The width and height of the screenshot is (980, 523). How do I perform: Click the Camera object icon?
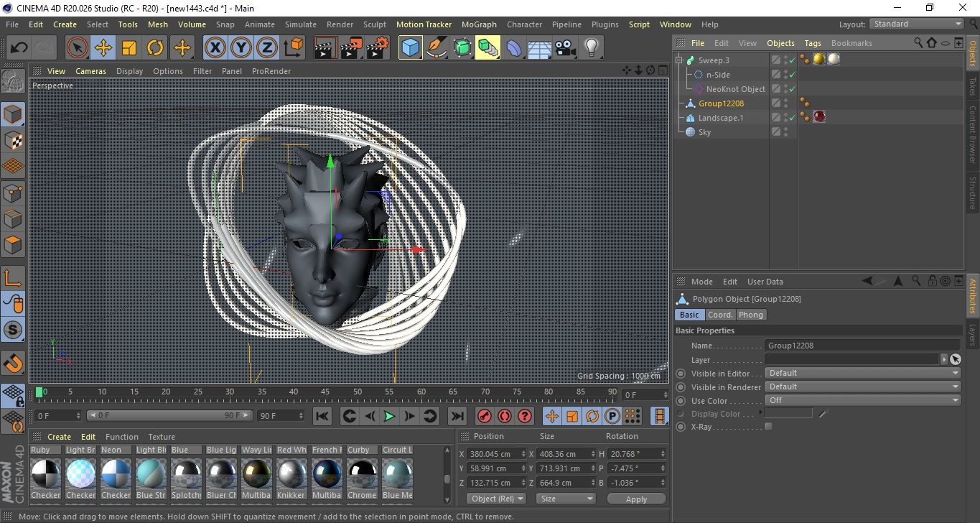click(x=566, y=48)
